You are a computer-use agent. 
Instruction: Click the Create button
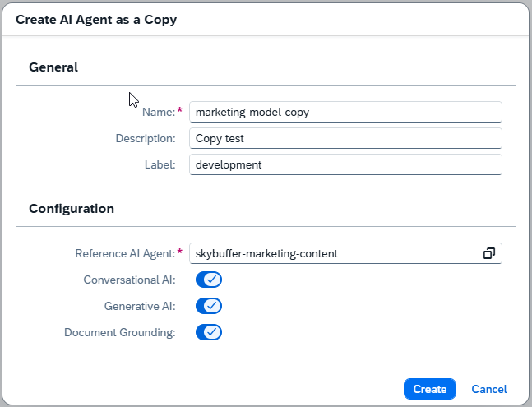tap(429, 389)
